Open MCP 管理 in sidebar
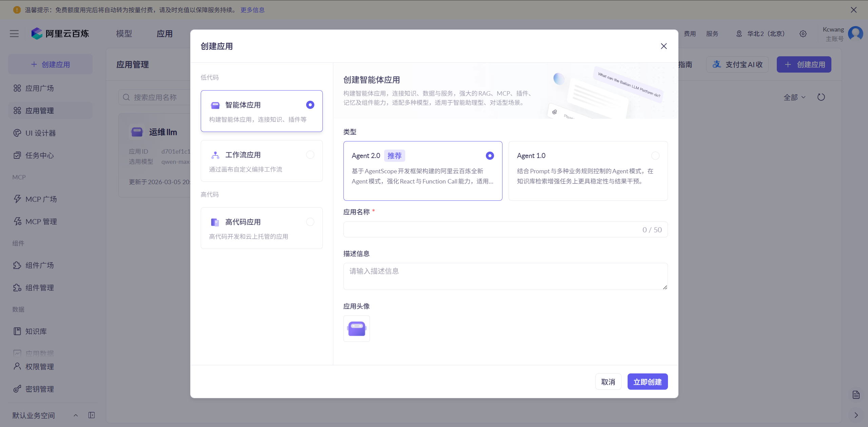This screenshot has height=427, width=868. 50,221
